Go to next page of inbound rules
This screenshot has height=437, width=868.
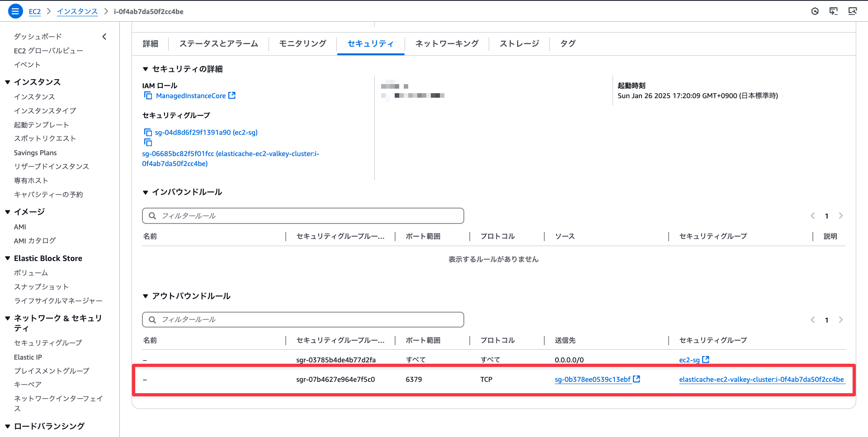pyautogui.click(x=841, y=216)
